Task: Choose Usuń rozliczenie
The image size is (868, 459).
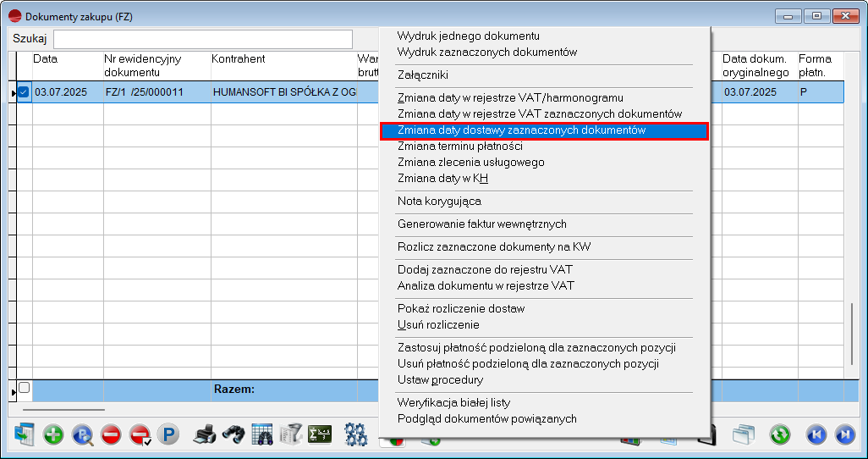Action: pos(438,325)
